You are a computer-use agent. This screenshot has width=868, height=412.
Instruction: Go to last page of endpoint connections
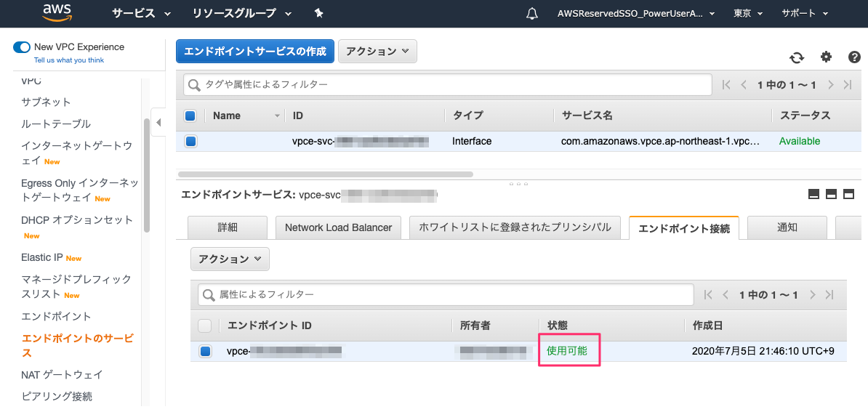tap(829, 295)
